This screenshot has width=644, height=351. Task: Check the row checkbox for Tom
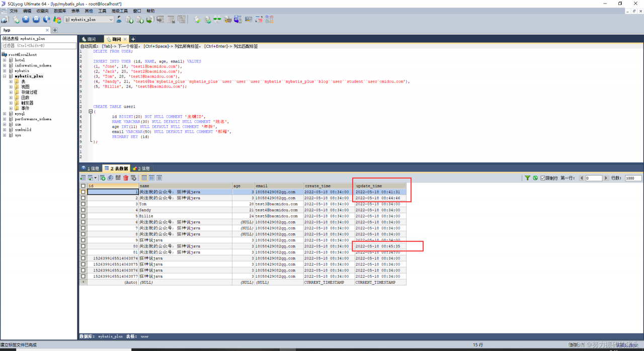coord(84,204)
